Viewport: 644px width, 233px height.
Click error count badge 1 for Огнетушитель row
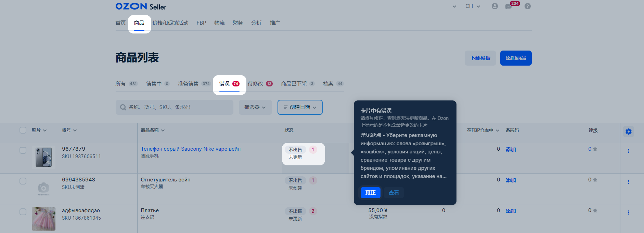click(x=313, y=180)
